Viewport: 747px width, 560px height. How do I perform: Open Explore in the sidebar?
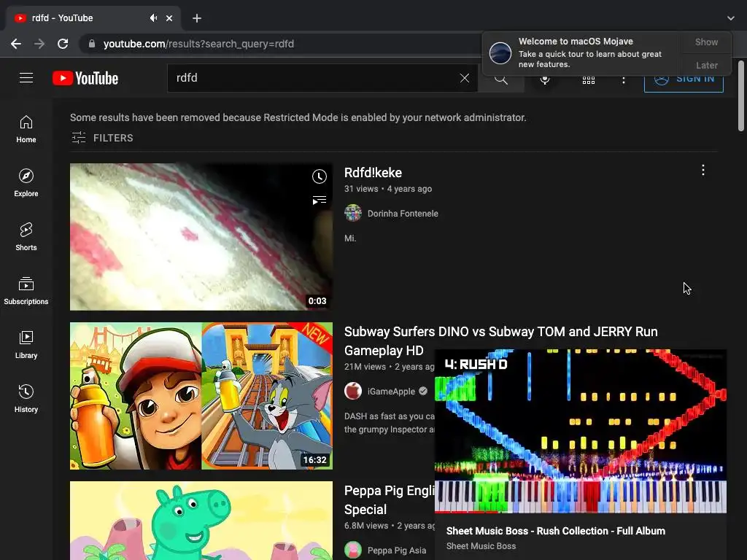pyautogui.click(x=26, y=183)
